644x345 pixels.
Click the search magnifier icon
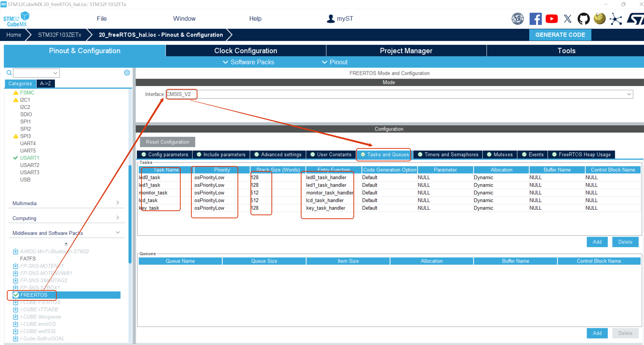[9, 73]
